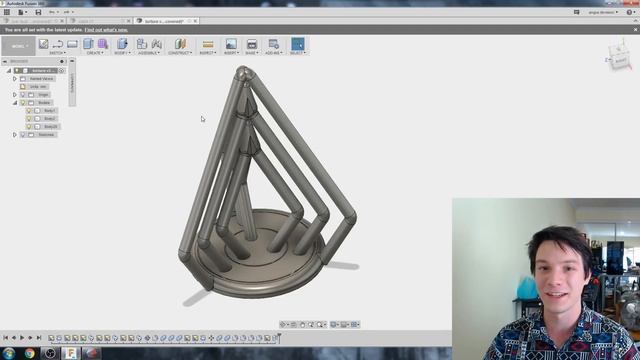This screenshot has width=640, height=360.
Task: Open the Add-Ins scripts icon
Action: (273, 44)
